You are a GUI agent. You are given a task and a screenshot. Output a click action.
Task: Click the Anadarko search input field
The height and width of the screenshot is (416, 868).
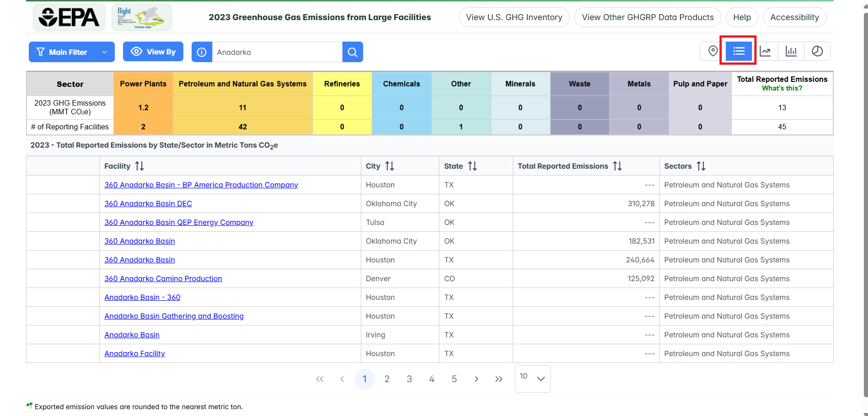pos(277,52)
